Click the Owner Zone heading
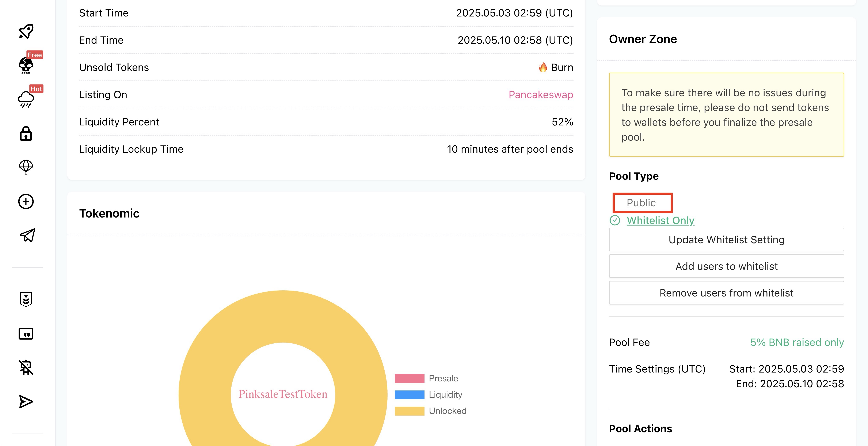 tap(643, 39)
